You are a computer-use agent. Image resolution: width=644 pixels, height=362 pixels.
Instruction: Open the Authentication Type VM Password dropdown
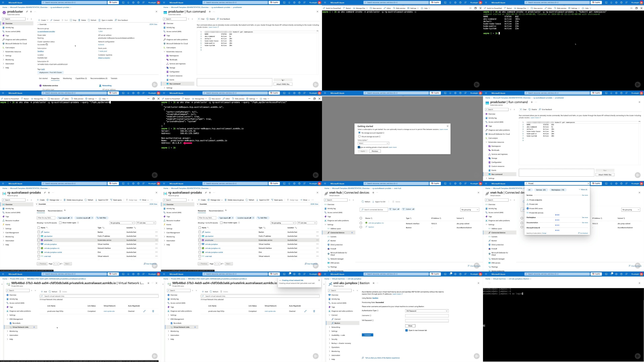pyautogui.click(x=427, y=311)
